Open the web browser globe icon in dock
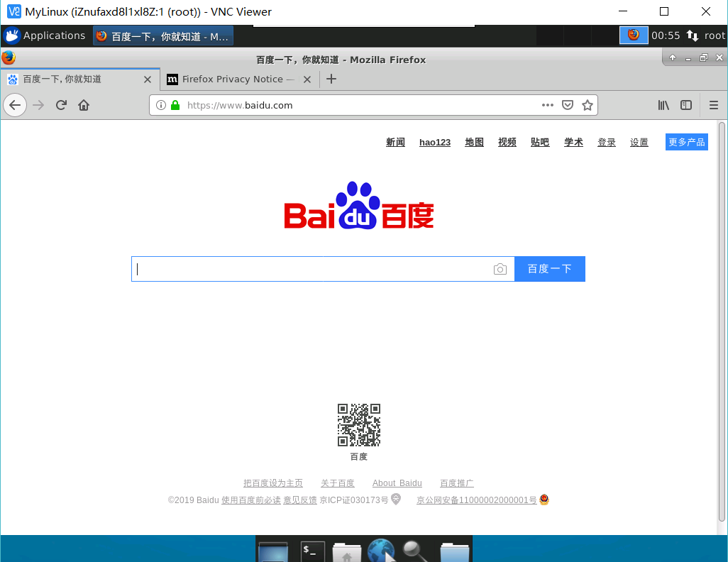The height and width of the screenshot is (562, 728). [x=381, y=551]
